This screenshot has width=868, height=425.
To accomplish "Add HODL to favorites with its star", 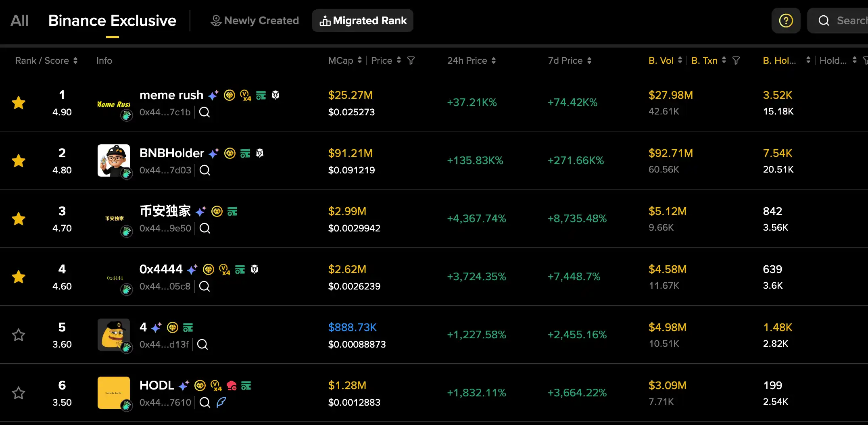I will pos(19,393).
